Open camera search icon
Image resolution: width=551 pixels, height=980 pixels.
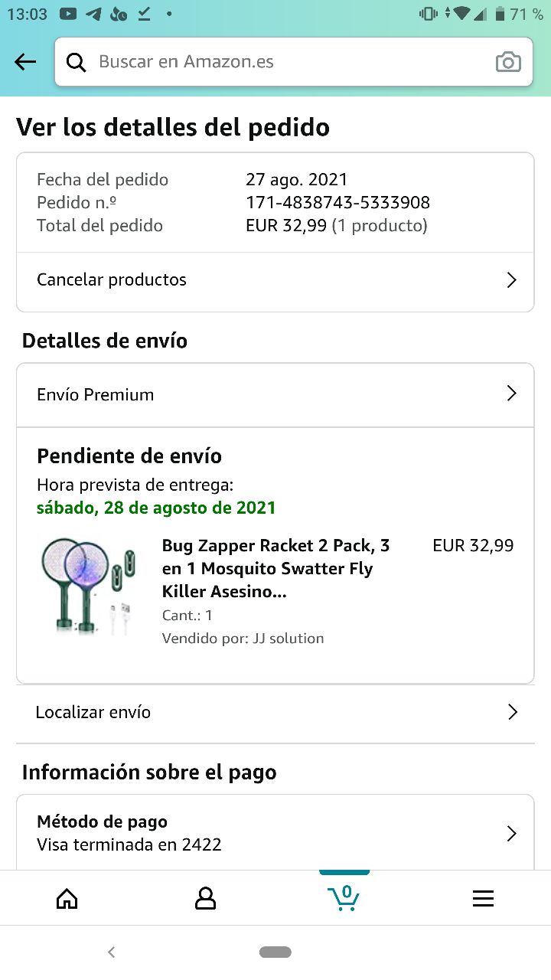pos(508,62)
